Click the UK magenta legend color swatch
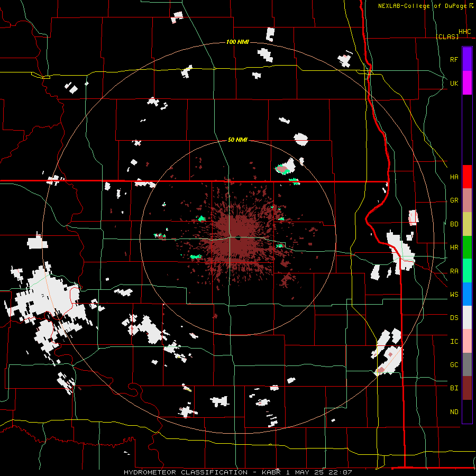476x476 pixels. pyautogui.click(x=467, y=83)
